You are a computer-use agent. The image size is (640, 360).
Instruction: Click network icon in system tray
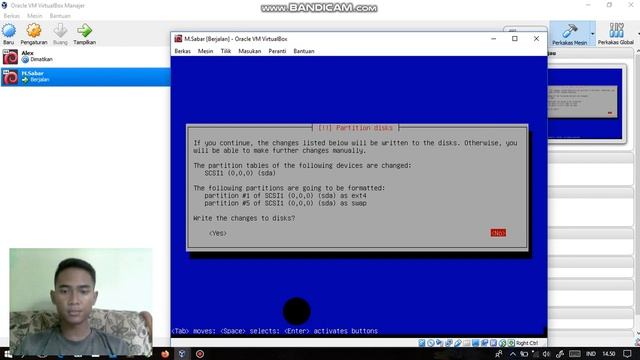click(535, 354)
